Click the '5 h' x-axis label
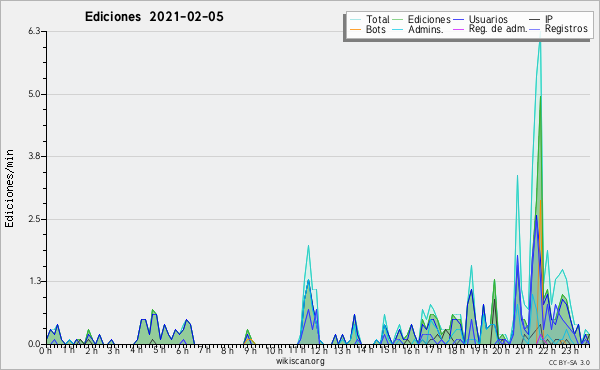Image resolution: width=600 pixels, height=370 pixels. (159, 350)
